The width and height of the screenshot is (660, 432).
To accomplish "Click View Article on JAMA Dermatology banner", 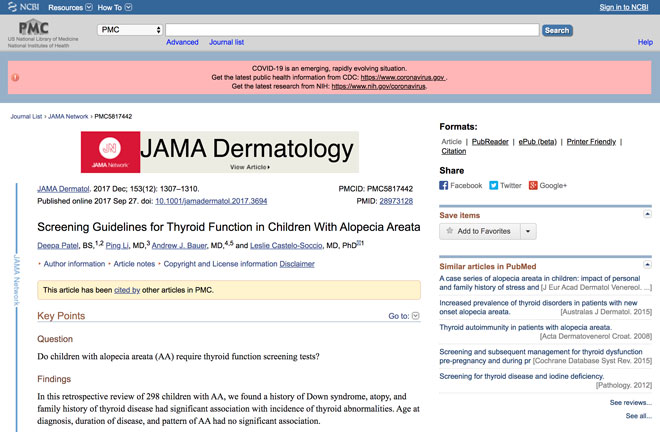I will pyautogui.click(x=250, y=167).
